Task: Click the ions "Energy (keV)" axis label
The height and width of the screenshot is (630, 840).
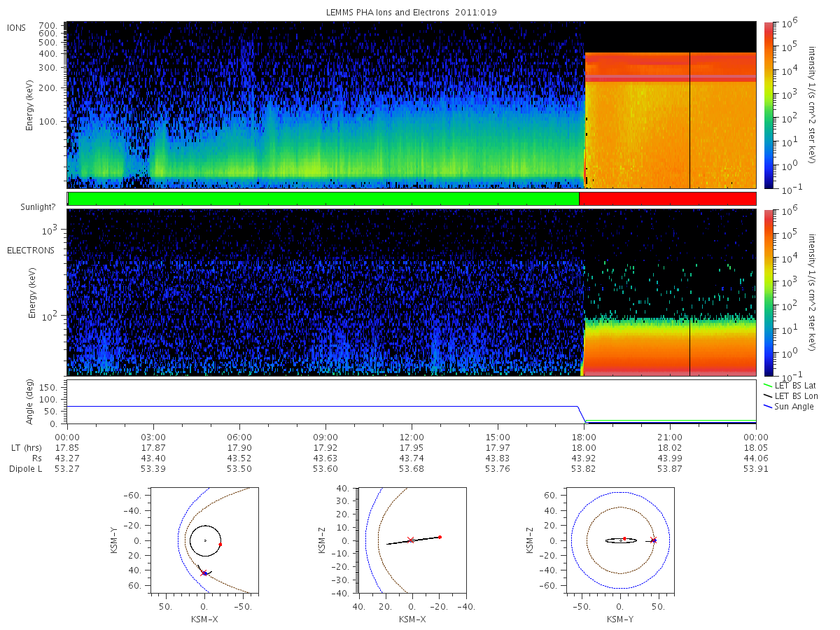Action: tap(30, 105)
